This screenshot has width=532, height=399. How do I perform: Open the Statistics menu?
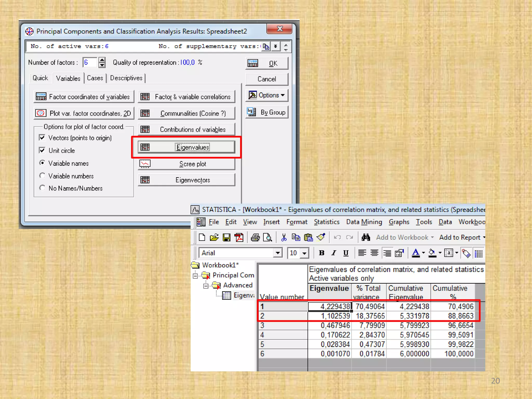(x=327, y=222)
